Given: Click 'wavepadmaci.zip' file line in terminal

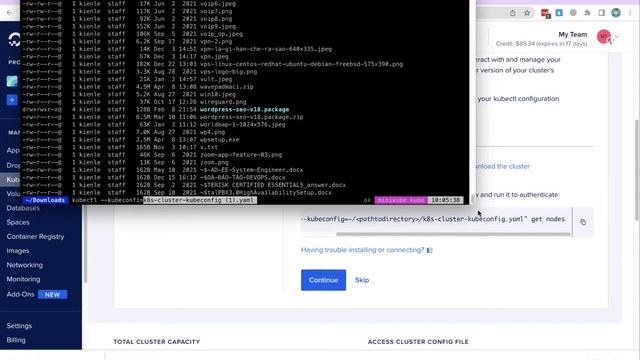Looking at the screenshot, I should click(x=227, y=87).
